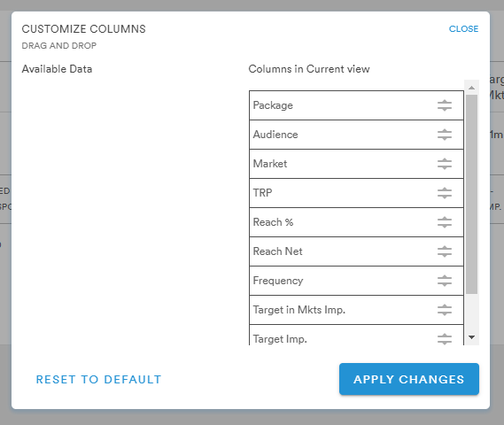Image resolution: width=504 pixels, height=425 pixels.
Task: Select the Audience column text
Action: point(275,135)
